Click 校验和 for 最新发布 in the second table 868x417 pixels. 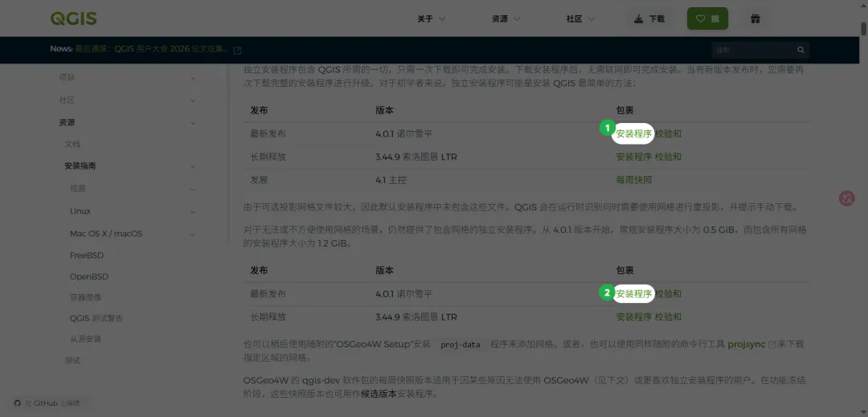(x=668, y=294)
